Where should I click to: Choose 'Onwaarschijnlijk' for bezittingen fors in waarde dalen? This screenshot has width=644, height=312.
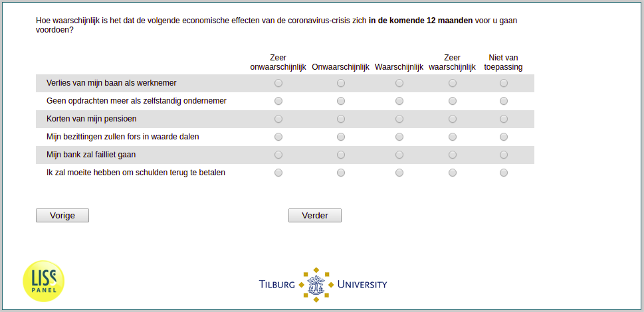(x=341, y=137)
